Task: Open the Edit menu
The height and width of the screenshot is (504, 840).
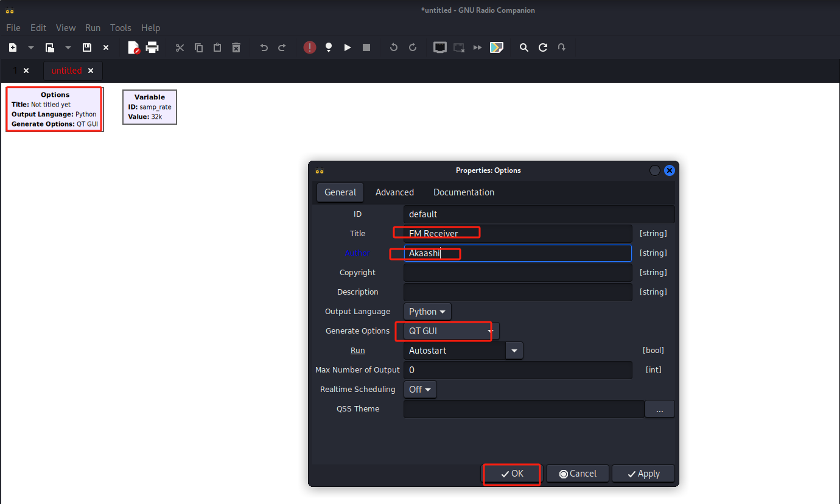Action: [38, 28]
